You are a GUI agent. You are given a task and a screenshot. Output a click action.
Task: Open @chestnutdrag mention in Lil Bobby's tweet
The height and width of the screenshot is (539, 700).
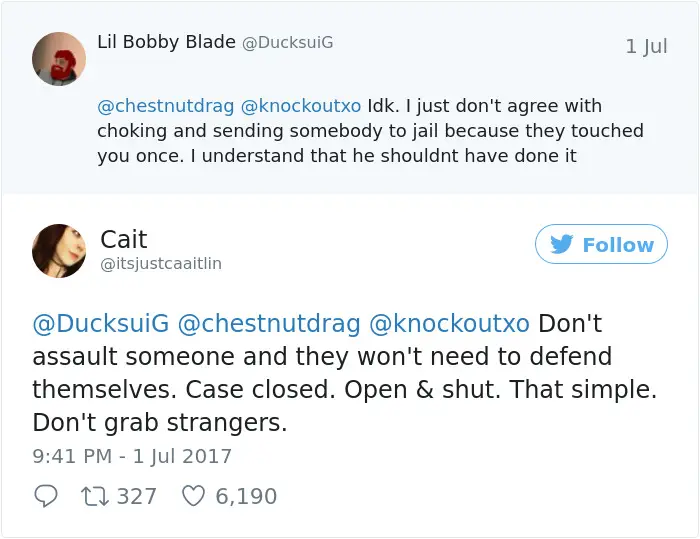[166, 106]
